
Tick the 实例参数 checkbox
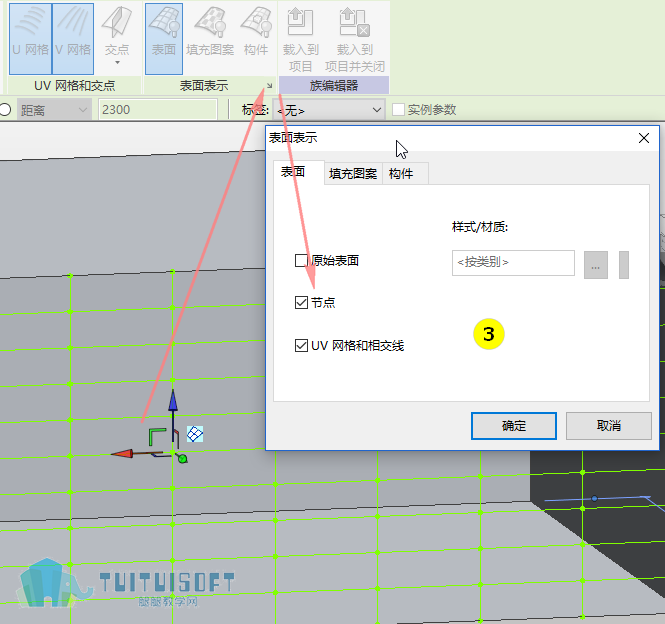pos(398,109)
